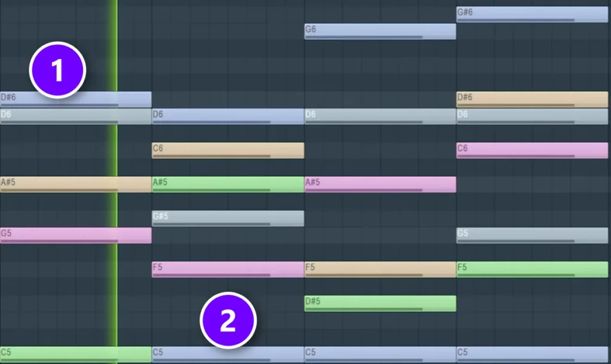This screenshot has height=364, width=611.
Task: Select the tan C6 note
Action: (228, 150)
